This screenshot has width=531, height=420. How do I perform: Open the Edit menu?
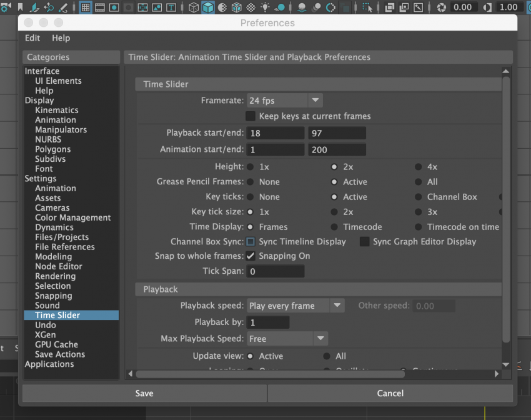[32, 38]
